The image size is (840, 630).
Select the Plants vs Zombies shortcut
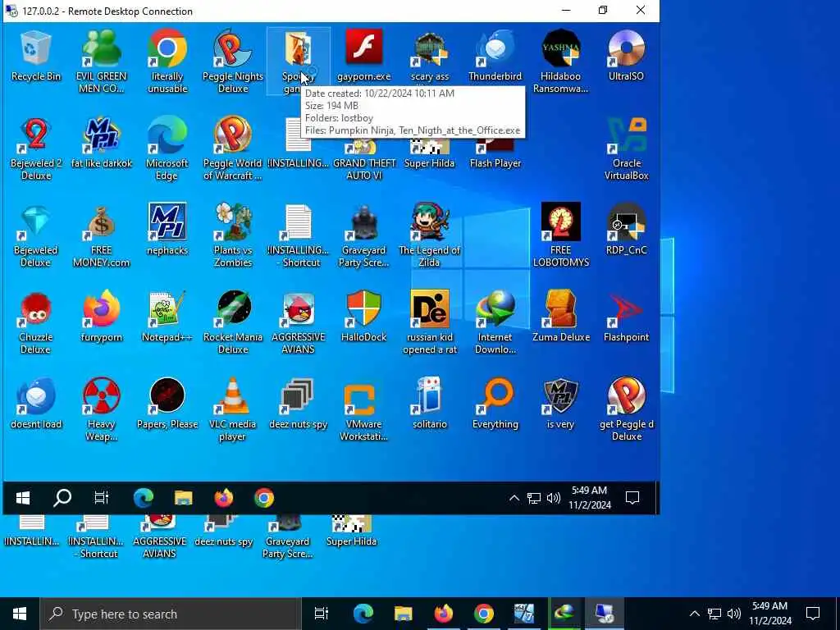point(233,235)
